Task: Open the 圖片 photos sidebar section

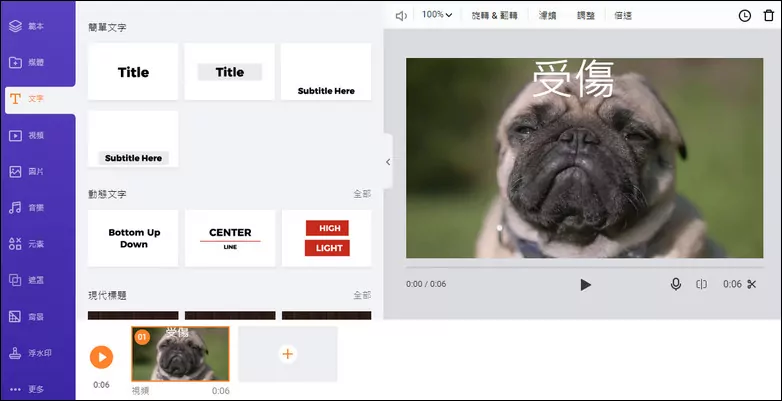Action: coord(27,172)
